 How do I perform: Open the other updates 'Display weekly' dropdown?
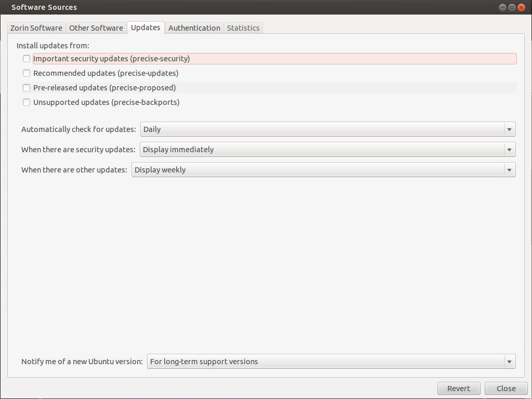(323, 170)
